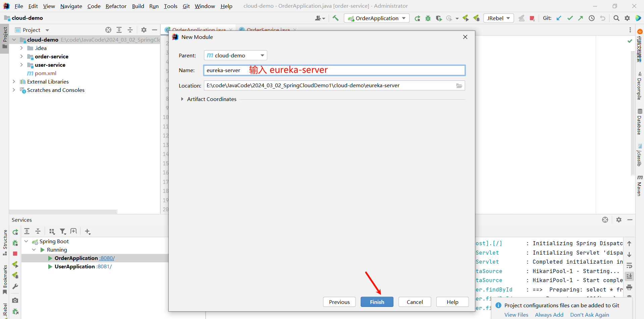Open the OrderApplication :8080/ link
The image size is (644, 319).
[x=107, y=258]
